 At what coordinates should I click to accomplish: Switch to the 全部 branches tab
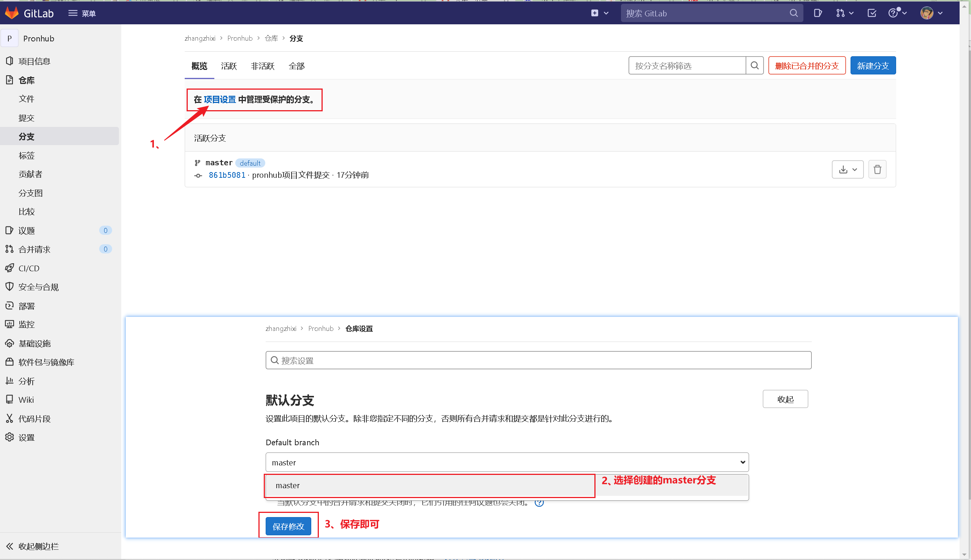click(296, 66)
